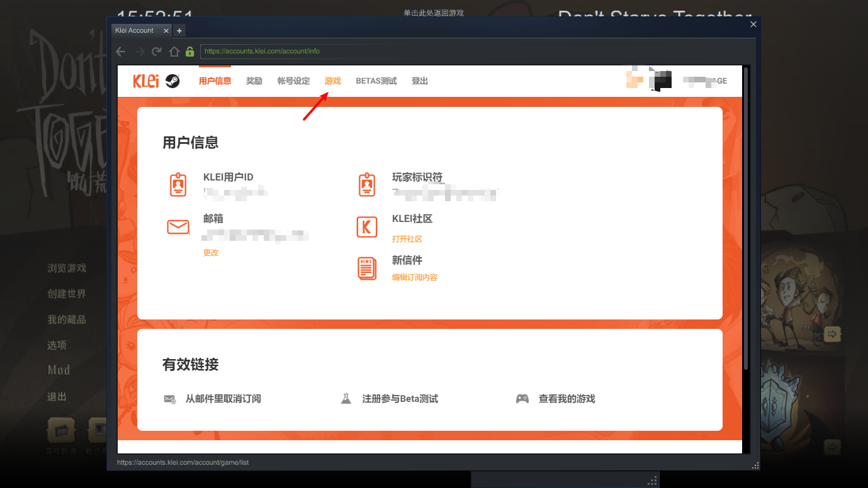Viewport: 868px width, 488px height.
Task: Select the Klei Account browser tab
Action: (141, 30)
